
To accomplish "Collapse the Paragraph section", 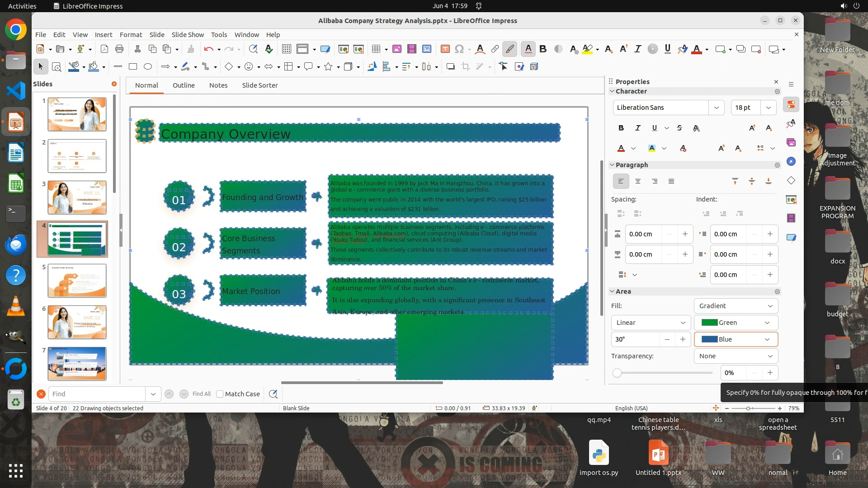I will 613,165.
